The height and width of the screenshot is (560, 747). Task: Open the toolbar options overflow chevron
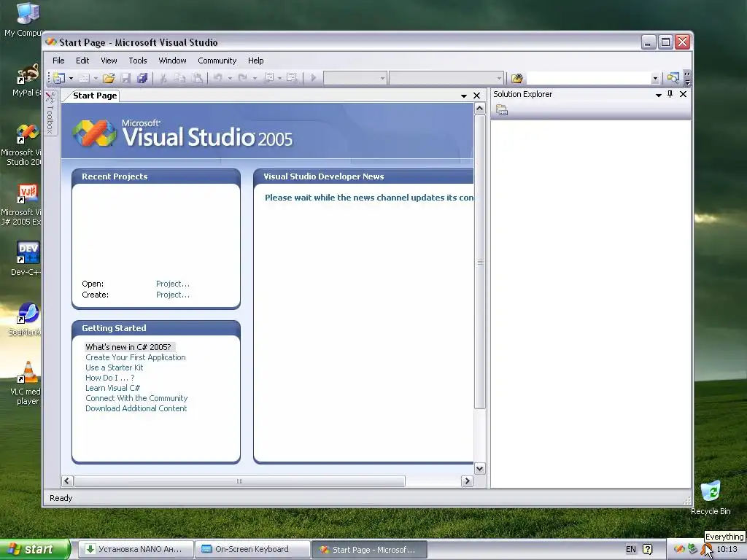[687, 78]
